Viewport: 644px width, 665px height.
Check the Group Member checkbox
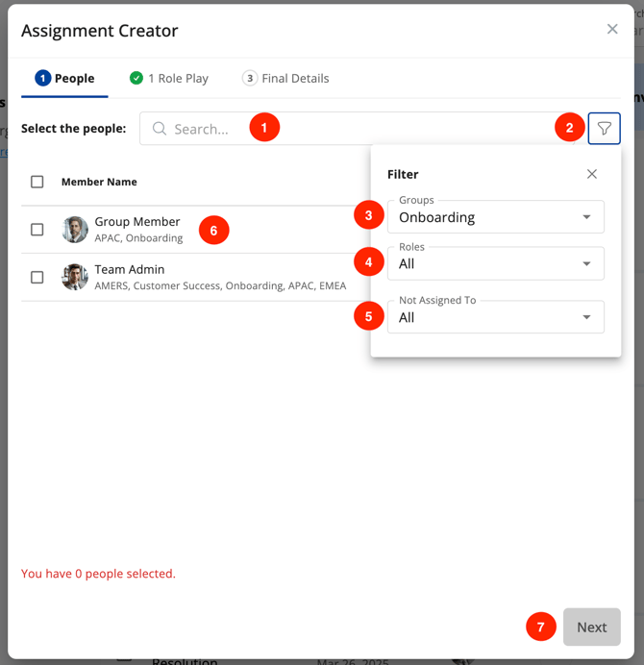(x=37, y=230)
